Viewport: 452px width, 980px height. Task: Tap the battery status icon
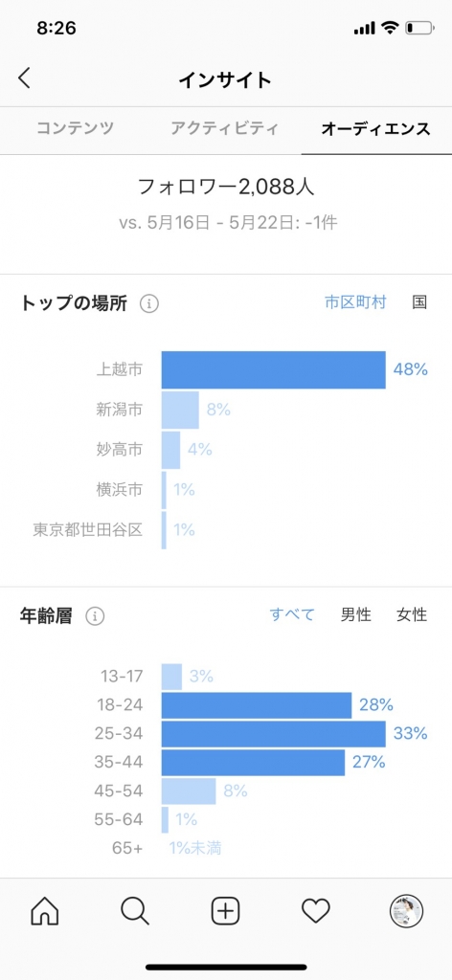(x=418, y=28)
